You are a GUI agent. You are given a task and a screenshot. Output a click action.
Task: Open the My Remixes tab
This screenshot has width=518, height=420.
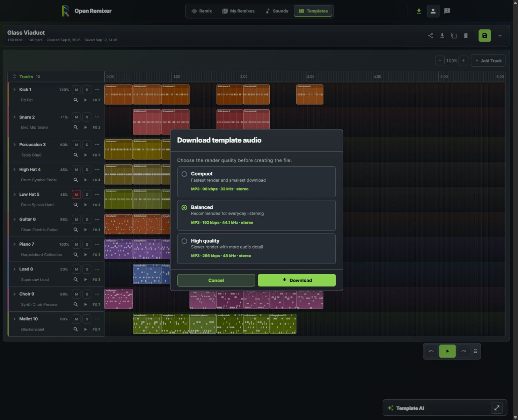click(x=238, y=11)
